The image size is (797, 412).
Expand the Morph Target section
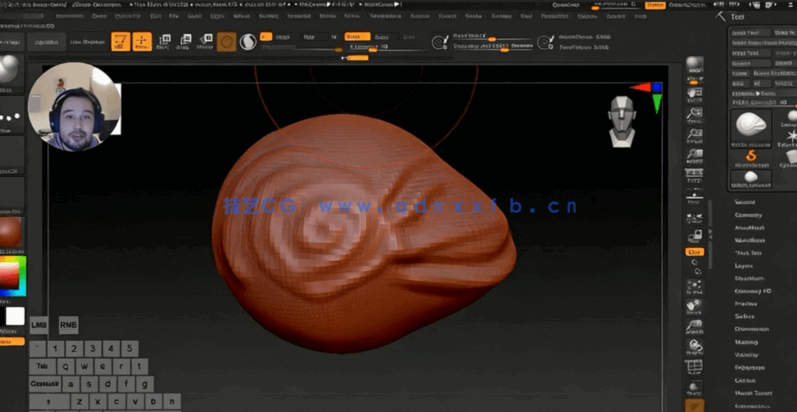point(753,393)
